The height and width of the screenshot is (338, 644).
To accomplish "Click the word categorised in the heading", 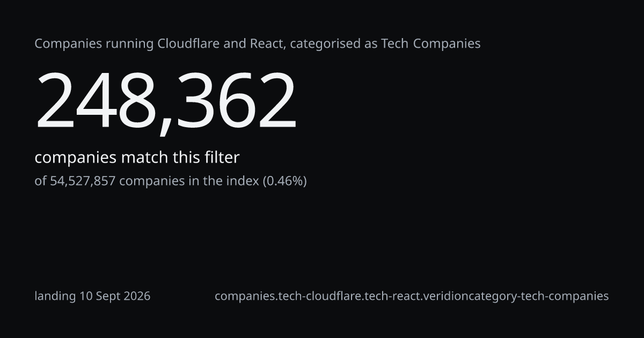I will [326, 44].
